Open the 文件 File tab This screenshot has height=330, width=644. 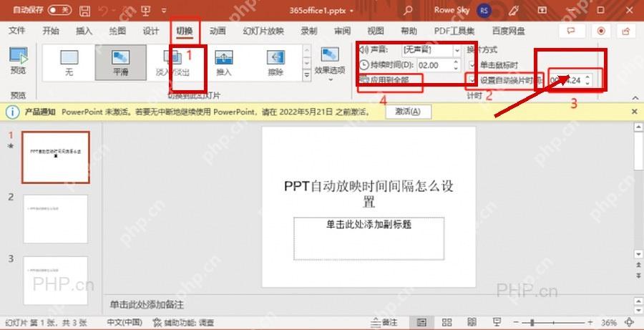pyautogui.click(x=17, y=31)
